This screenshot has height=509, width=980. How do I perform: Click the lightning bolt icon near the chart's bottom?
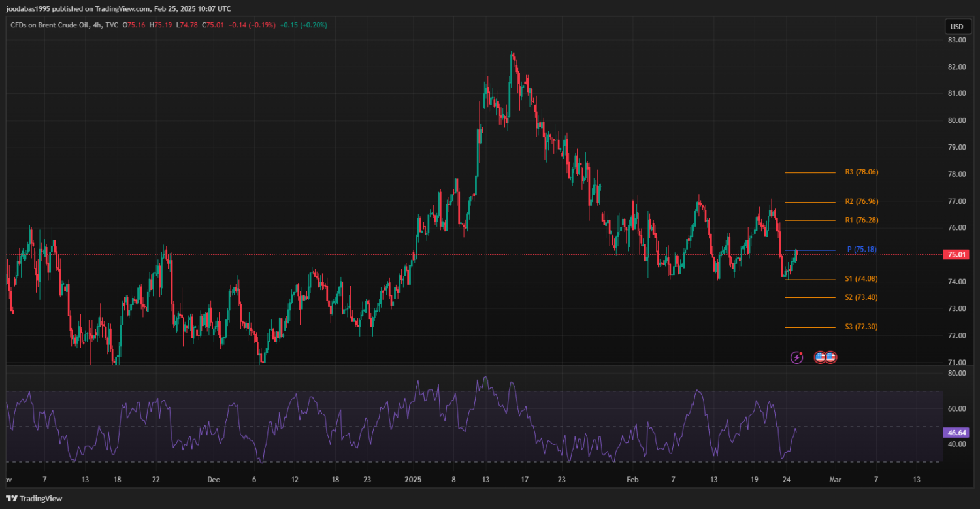pos(797,357)
